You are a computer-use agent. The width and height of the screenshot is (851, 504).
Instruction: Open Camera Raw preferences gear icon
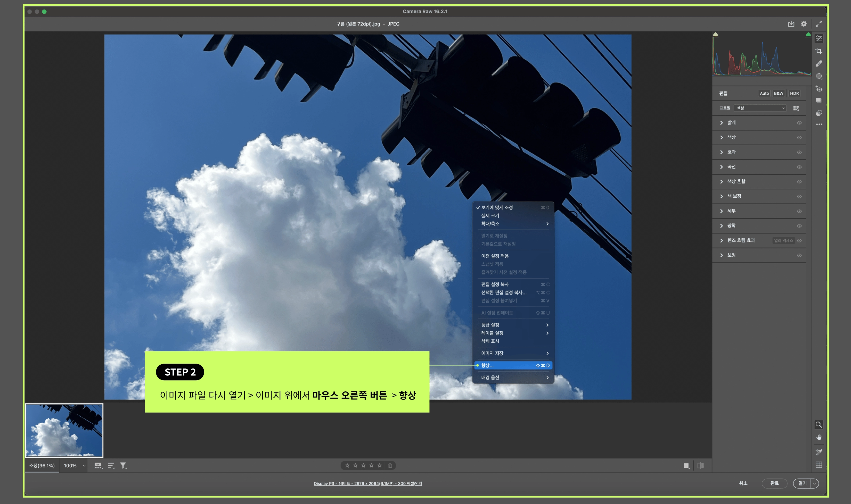(x=803, y=24)
